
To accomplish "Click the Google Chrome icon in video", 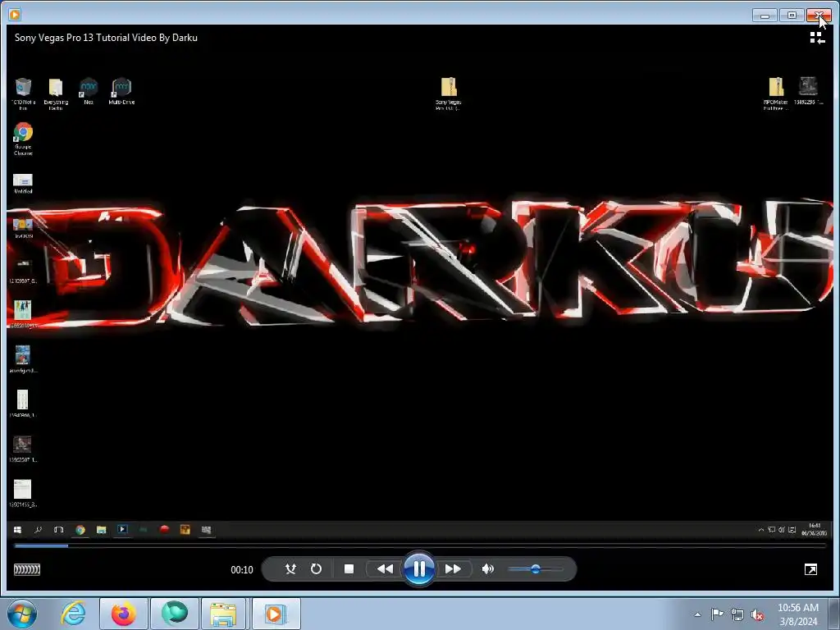I will pyautogui.click(x=23, y=139).
